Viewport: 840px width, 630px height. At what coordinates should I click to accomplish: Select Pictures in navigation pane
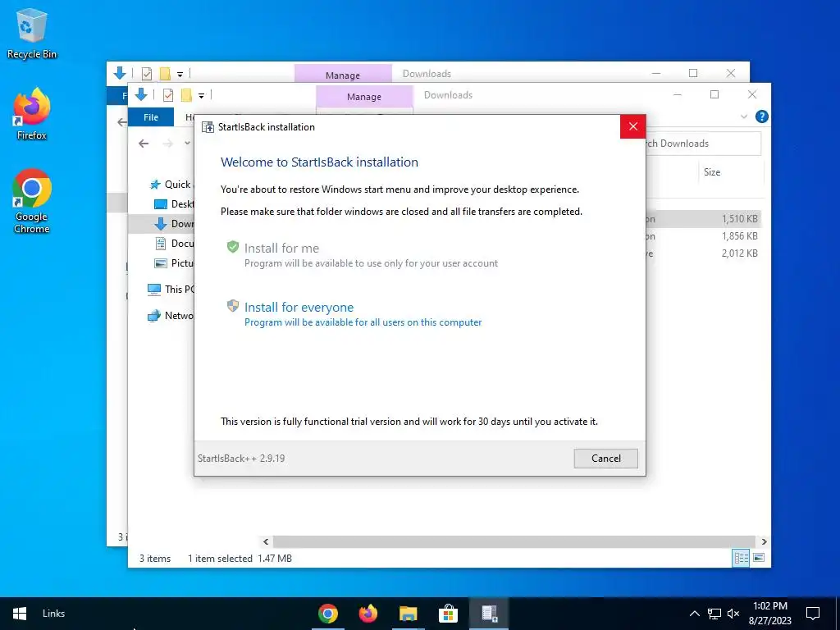pyautogui.click(x=174, y=263)
